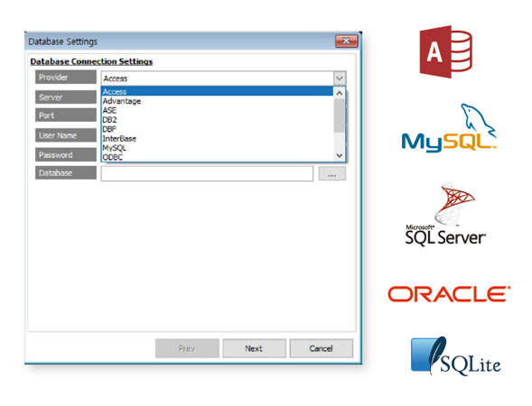The width and height of the screenshot is (532, 406).
Task: Close the Database Settings dialog
Action: click(346, 42)
